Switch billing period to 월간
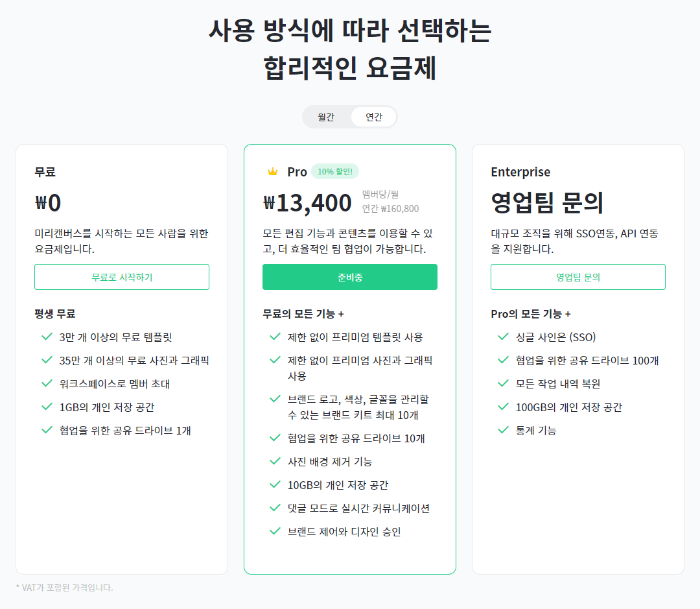The width and height of the screenshot is (700, 609). coord(327,117)
